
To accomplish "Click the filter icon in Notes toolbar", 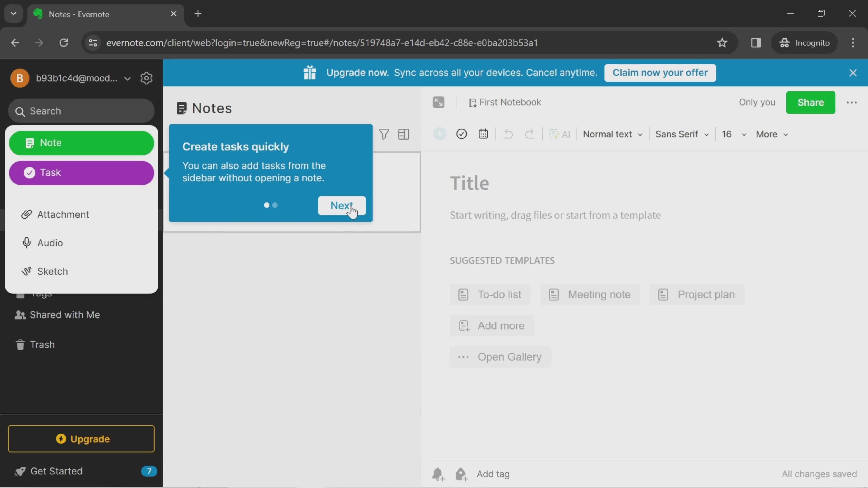I will click(x=384, y=134).
